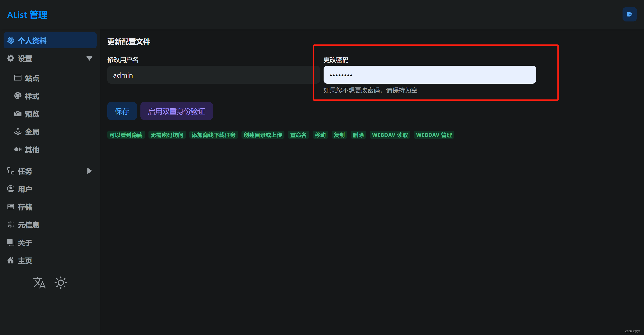Viewport: 644px width, 335px height.
Task: Click the logout icon button
Action: point(629,15)
